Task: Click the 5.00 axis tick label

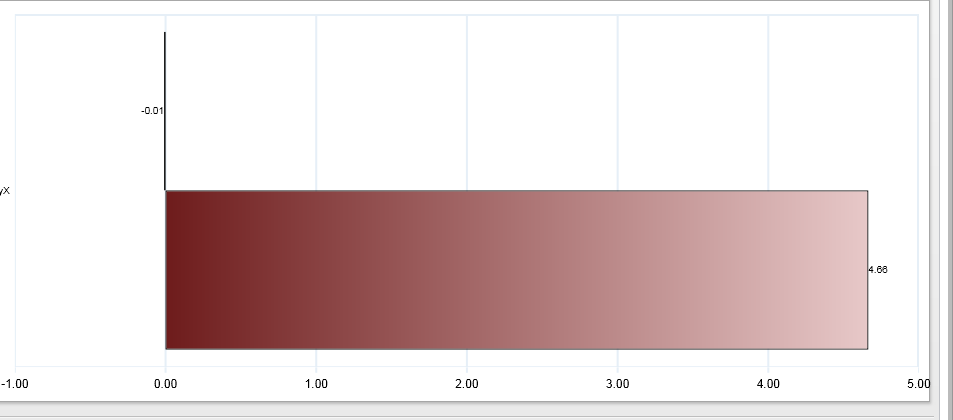Action: coord(917,383)
